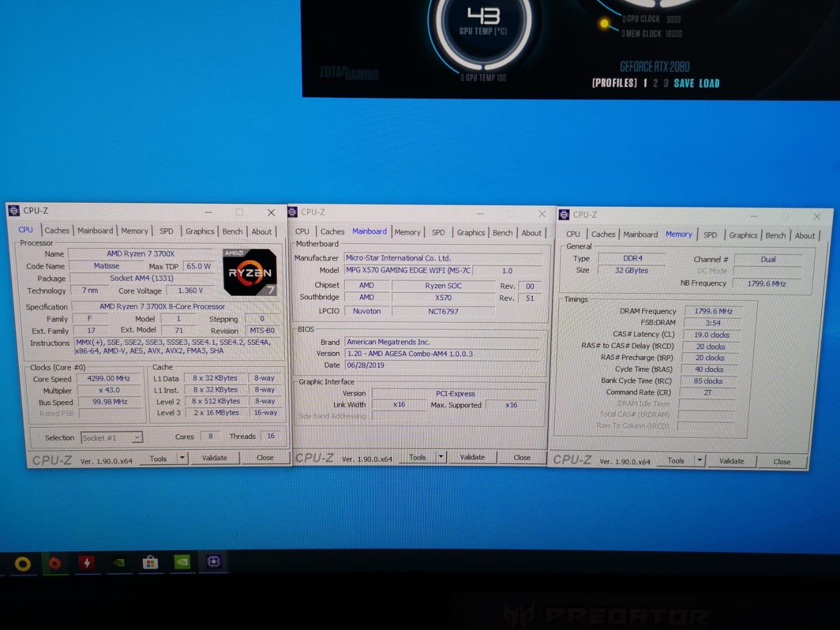Image resolution: width=840 pixels, height=630 pixels.
Task: Click the Code Name value "Matisse"
Action: click(107, 266)
